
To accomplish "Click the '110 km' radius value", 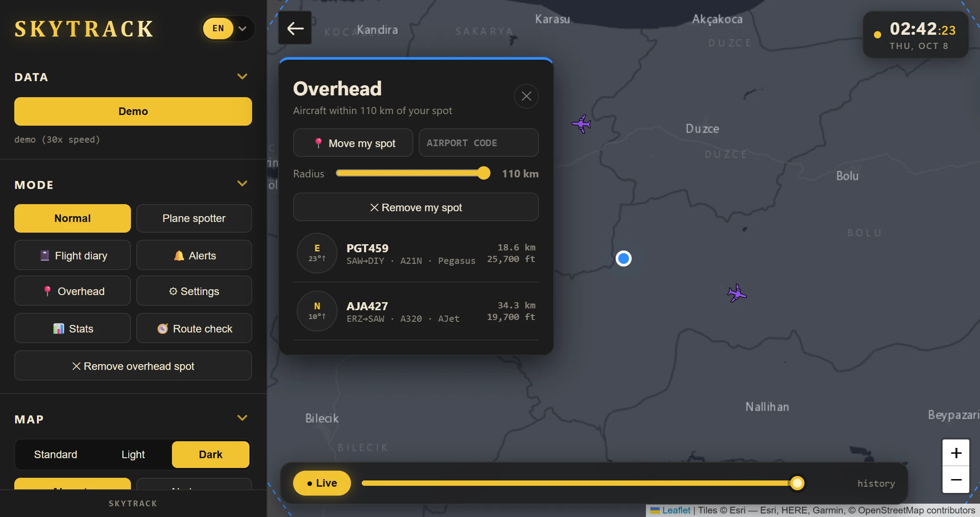I will [x=520, y=174].
